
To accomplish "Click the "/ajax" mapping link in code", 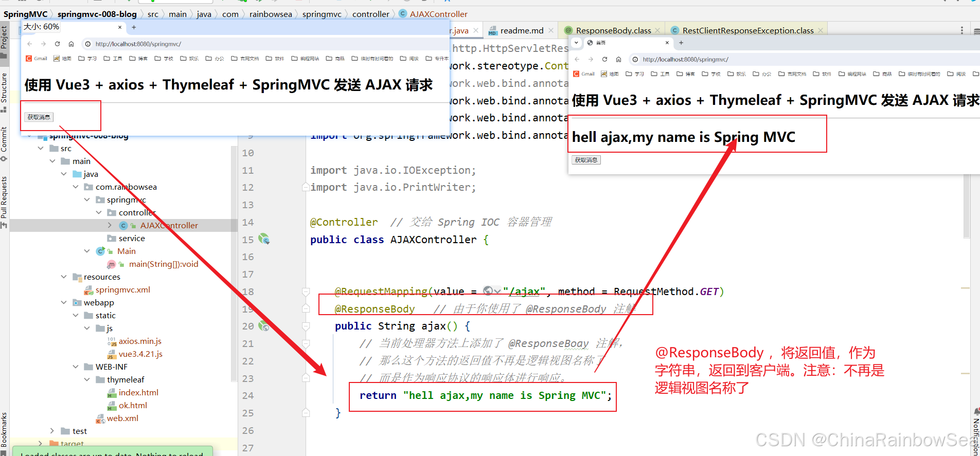I will coord(524,291).
